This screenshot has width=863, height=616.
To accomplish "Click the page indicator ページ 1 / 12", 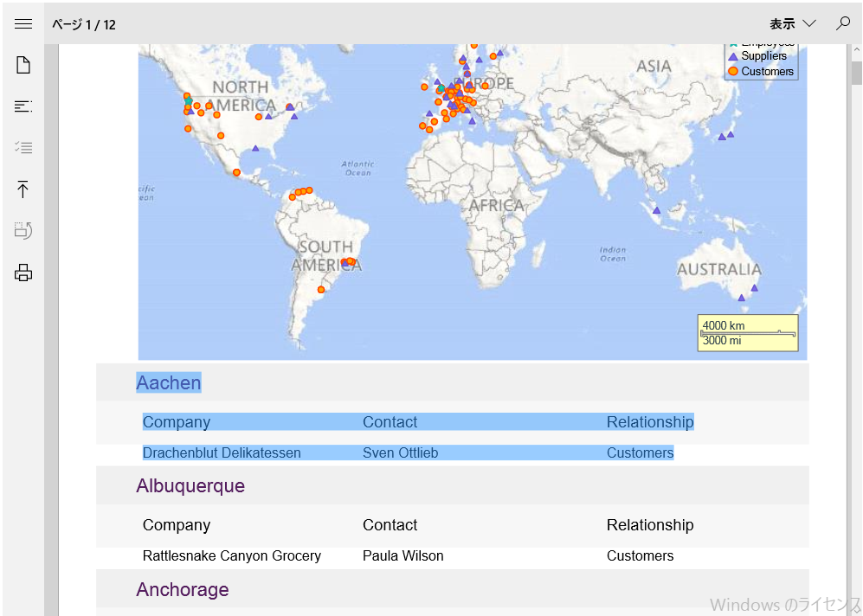I will coord(84,25).
